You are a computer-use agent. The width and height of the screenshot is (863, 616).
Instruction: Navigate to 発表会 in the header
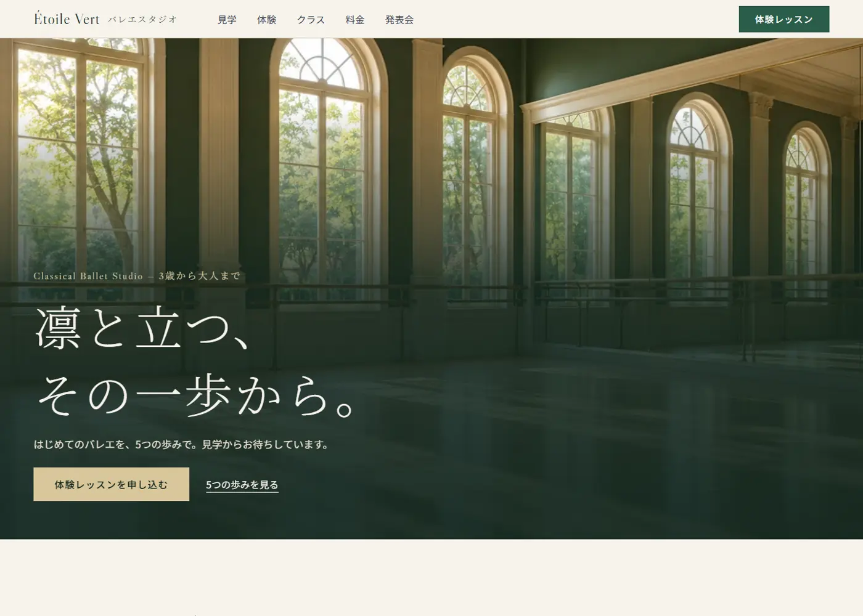pyautogui.click(x=399, y=20)
